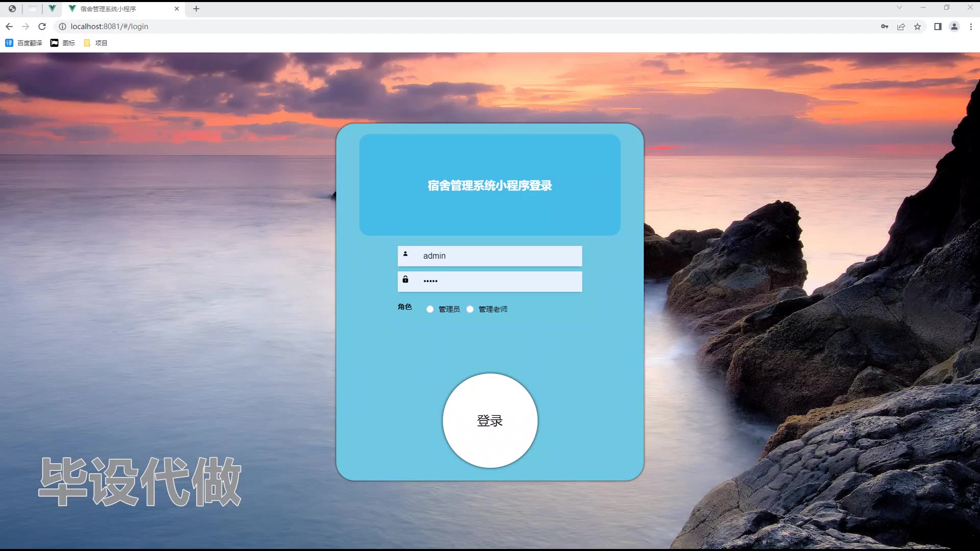Bookmark this page with star icon
This screenshot has width=980, height=551.
[x=917, y=27]
